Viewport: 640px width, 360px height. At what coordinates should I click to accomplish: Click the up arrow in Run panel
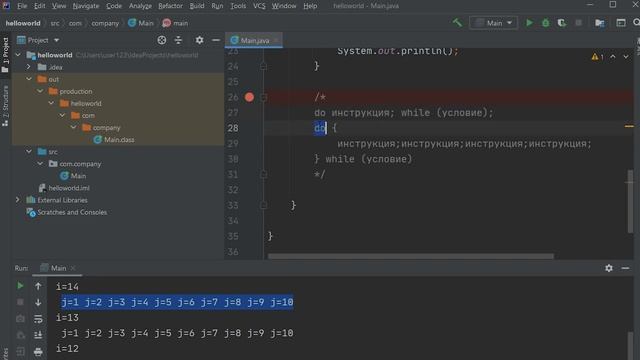38,286
